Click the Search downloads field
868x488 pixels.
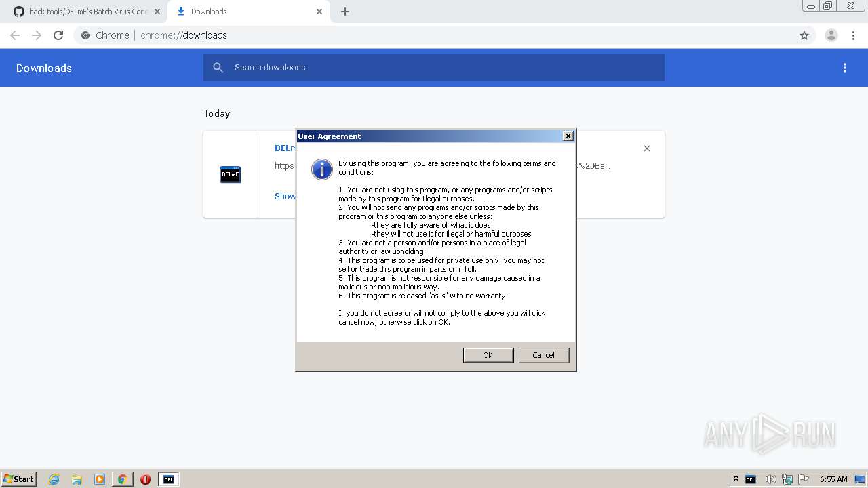(x=434, y=68)
